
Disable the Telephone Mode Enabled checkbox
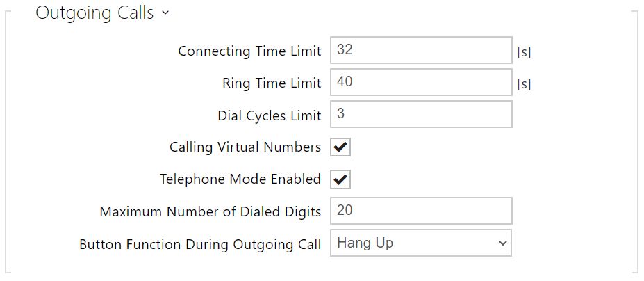tap(340, 179)
